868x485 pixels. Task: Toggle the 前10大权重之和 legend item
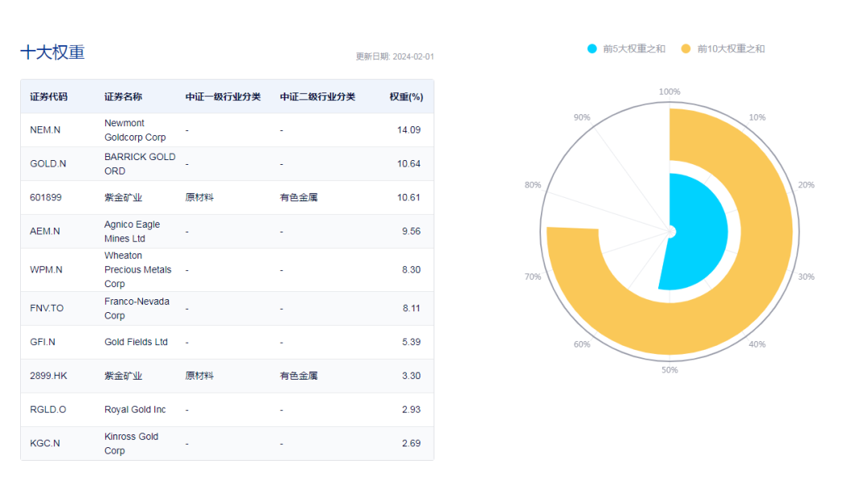pyautogui.click(x=723, y=49)
